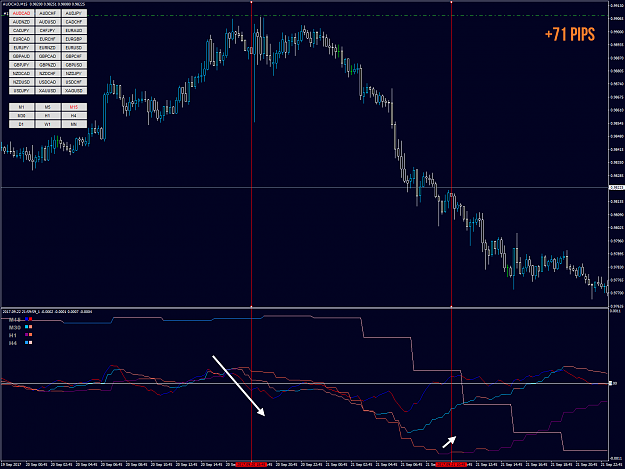Screen dimensions: 625x469
Task: Load the CHFJPY symbol
Action: click(x=47, y=31)
